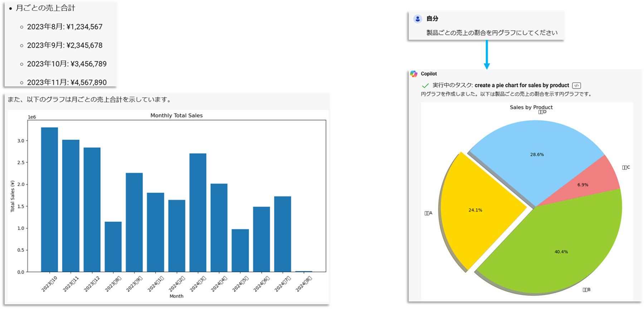Click the user avatar icon beside 自分
The width and height of the screenshot is (644, 309).
pyautogui.click(x=418, y=19)
